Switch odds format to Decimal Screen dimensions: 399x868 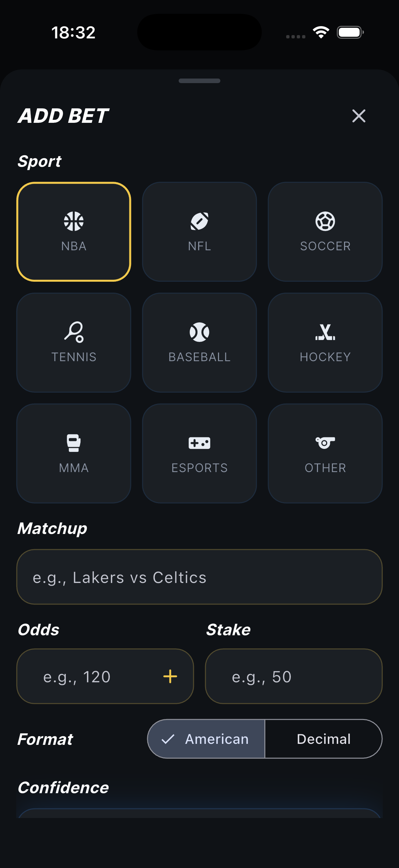tap(323, 739)
